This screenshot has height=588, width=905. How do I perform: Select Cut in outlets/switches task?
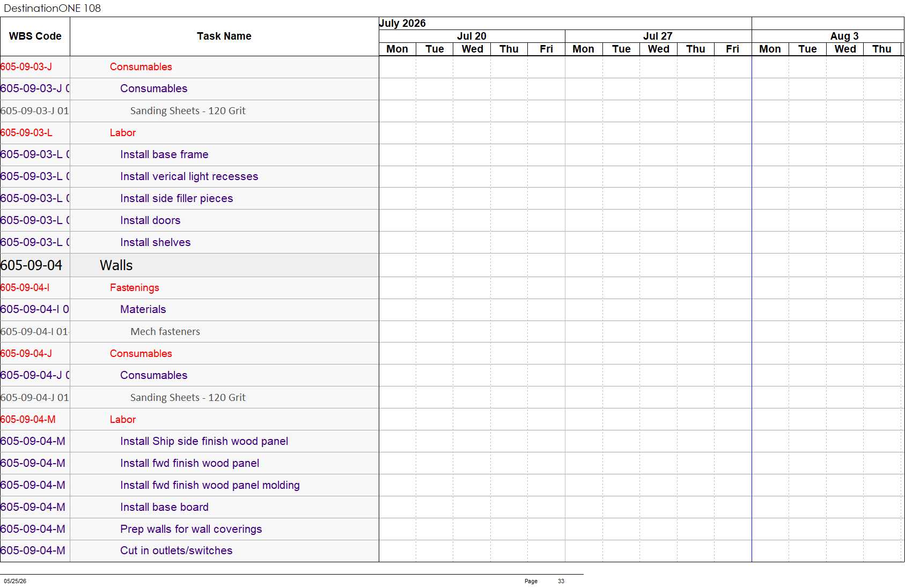pos(176,550)
